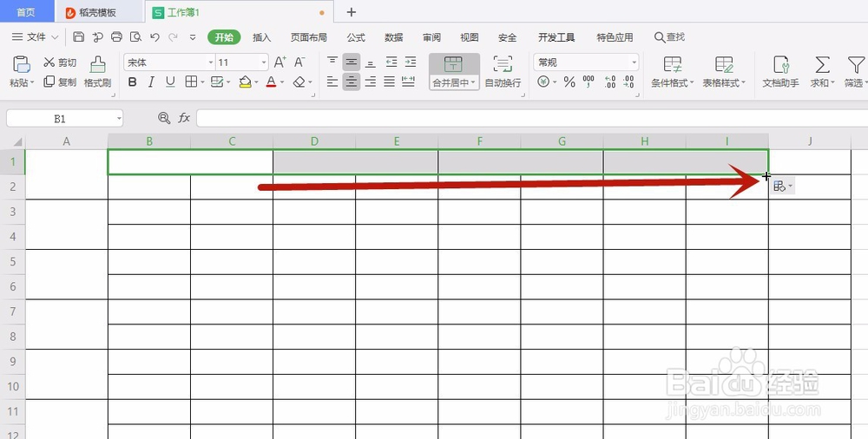Image resolution: width=868 pixels, height=439 pixels.
Task: Click the currency ¥ format icon
Action: click(x=543, y=82)
